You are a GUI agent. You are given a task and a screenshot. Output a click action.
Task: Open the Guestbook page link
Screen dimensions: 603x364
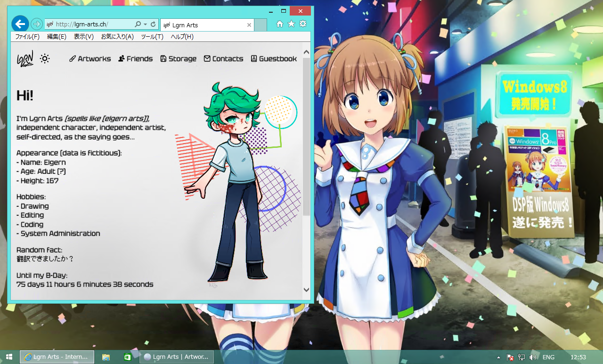274,59
